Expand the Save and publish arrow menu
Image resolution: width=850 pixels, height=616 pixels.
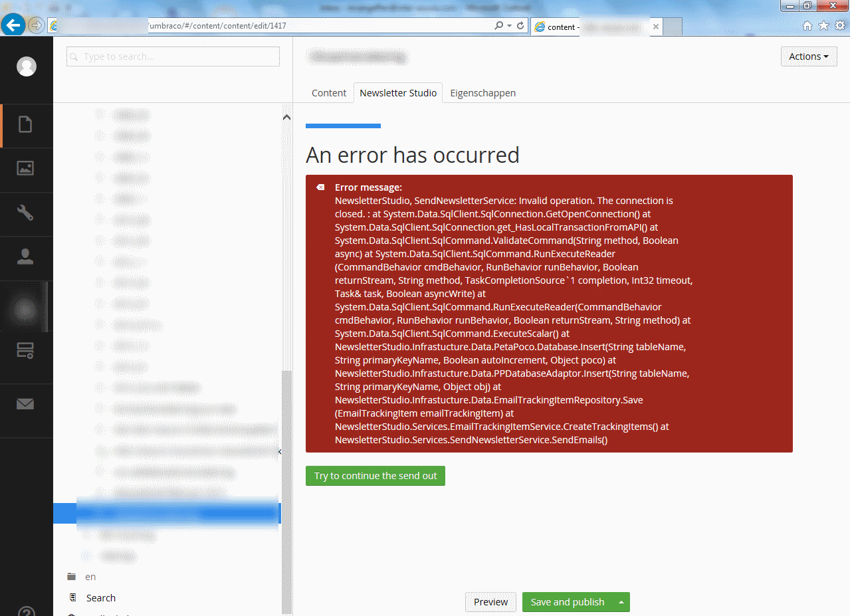coord(621,602)
